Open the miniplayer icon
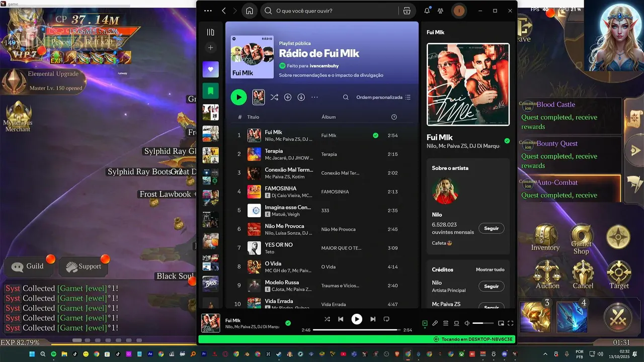This screenshot has height=362, width=644. [x=501, y=323]
